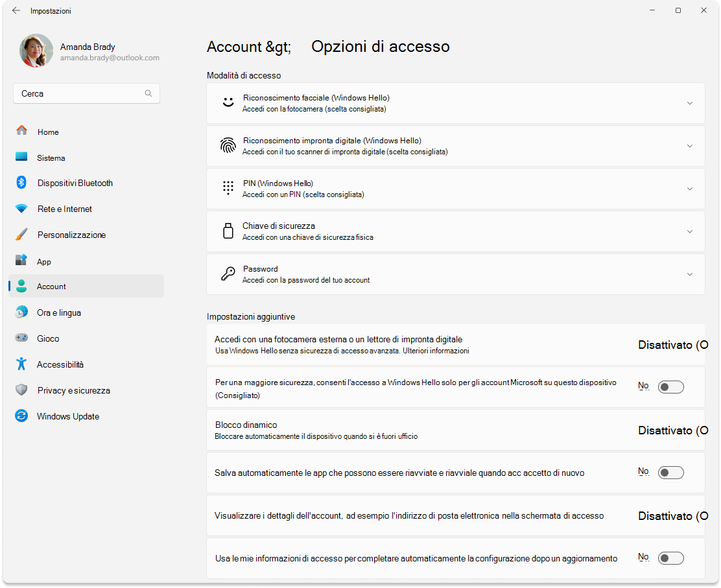
Task: Click the Windows Update refresh icon
Action: pyautogui.click(x=21, y=416)
